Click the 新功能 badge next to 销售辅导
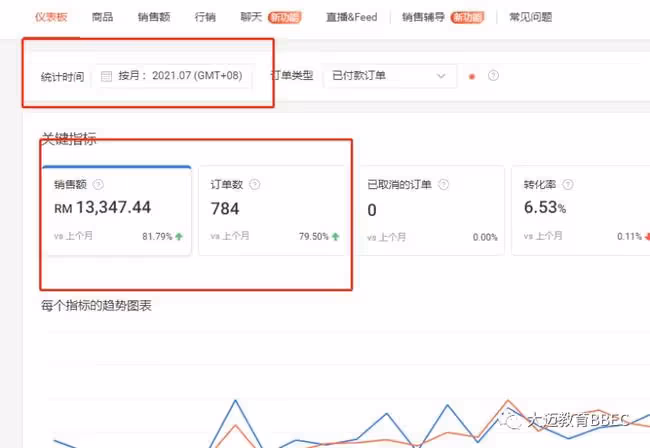650x448 pixels. [467, 17]
